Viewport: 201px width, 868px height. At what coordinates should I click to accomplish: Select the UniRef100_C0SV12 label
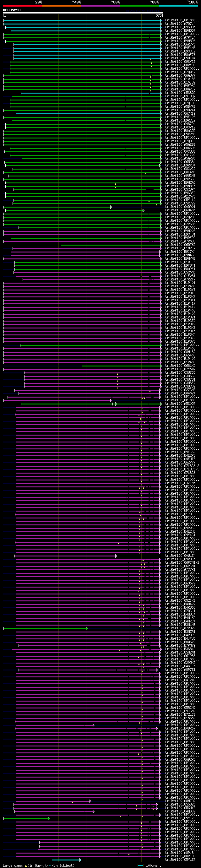tap(180, 127)
